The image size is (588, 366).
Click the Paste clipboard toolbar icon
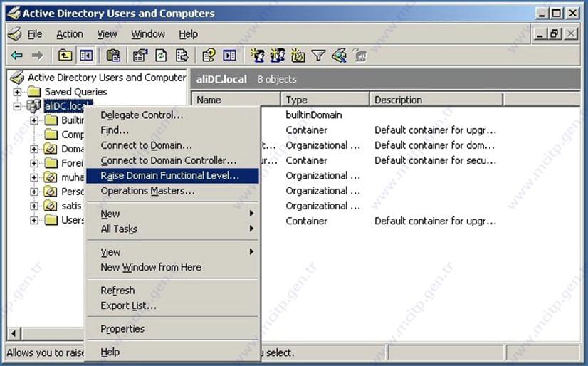pos(113,56)
